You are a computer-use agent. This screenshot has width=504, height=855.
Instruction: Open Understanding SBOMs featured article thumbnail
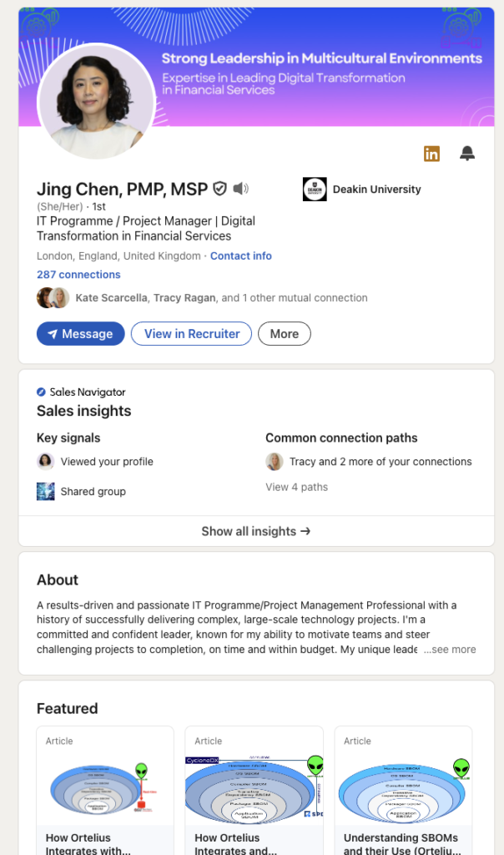pyautogui.click(x=403, y=791)
